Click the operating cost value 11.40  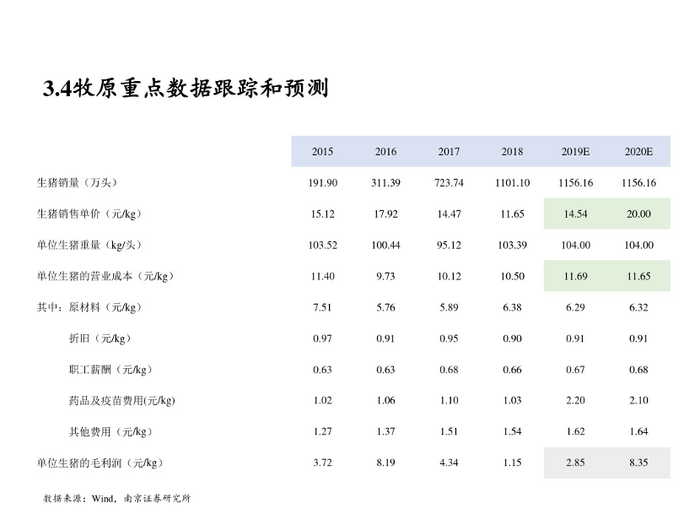coord(323,276)
